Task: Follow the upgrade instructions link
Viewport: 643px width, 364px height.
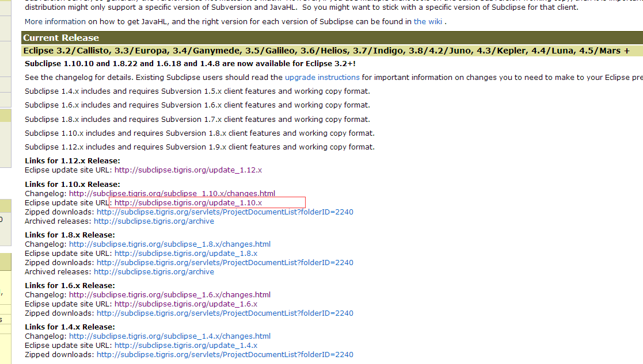Action: (x=322, y=78)
